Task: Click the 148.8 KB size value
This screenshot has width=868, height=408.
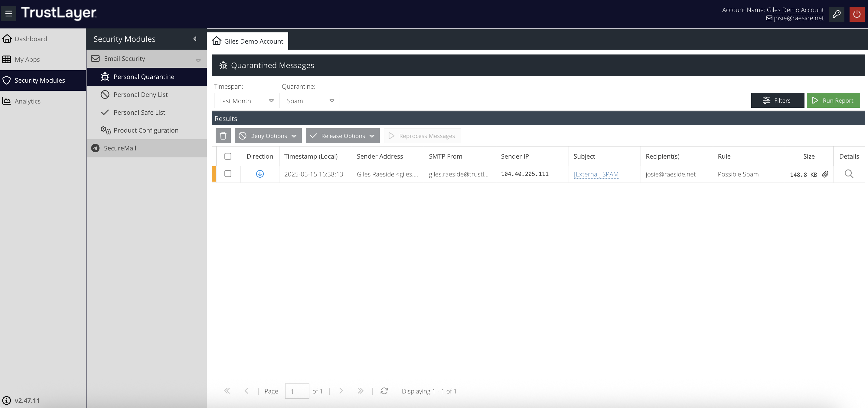Action: pyautogui.click(x=803, y=174)
